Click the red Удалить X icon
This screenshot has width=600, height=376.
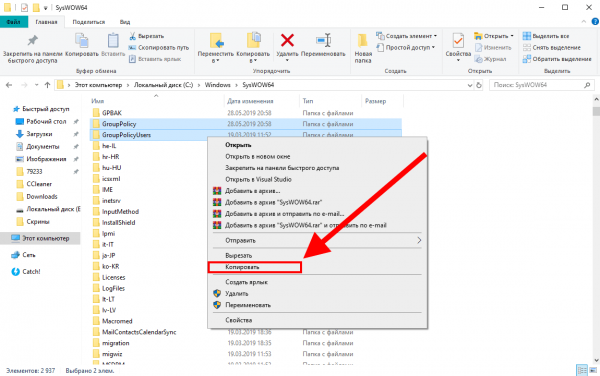(287, 41)
